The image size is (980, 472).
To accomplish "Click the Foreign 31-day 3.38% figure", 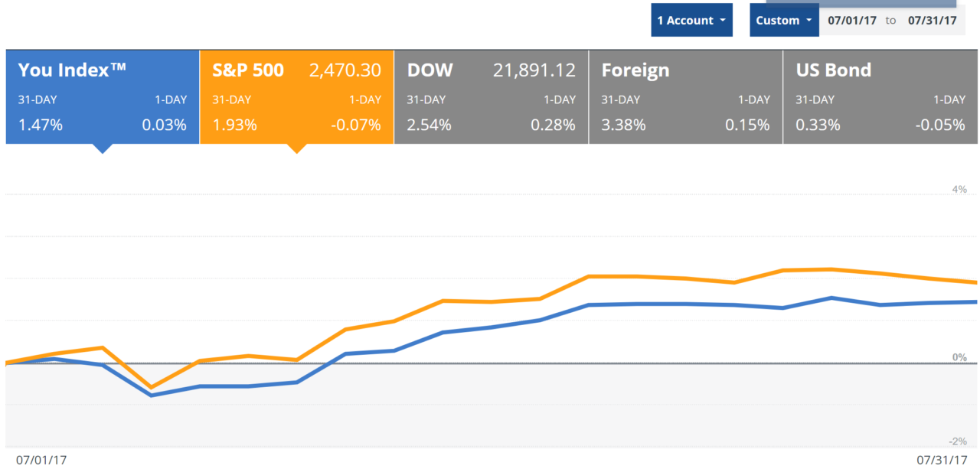I will click(x=622, y=125).
